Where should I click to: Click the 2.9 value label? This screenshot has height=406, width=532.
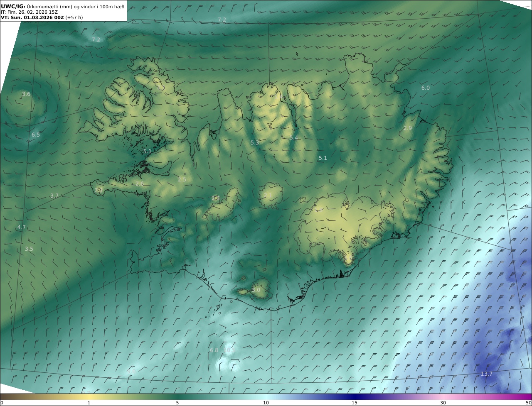click(408, 128)
